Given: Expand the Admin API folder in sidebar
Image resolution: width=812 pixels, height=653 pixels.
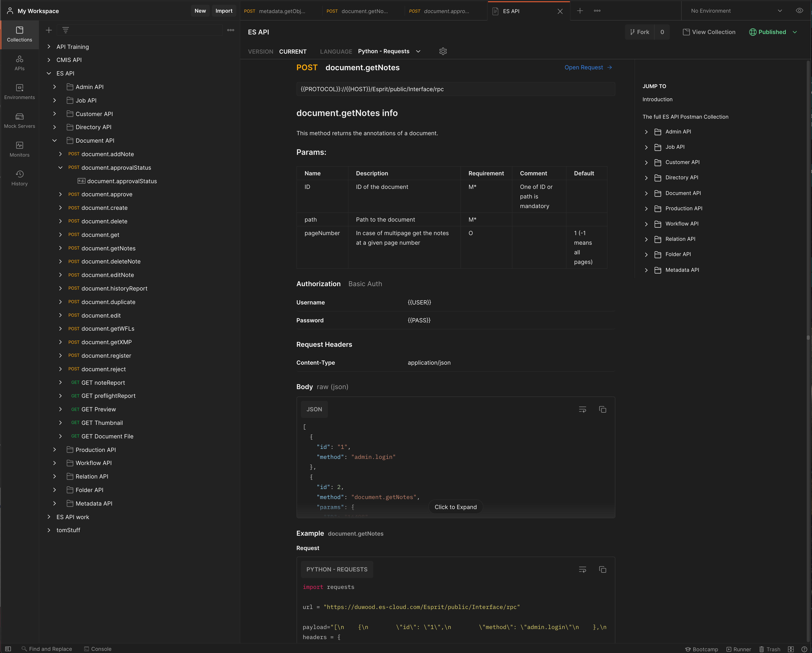Looking at the screenshot, I should click(55, 87).
